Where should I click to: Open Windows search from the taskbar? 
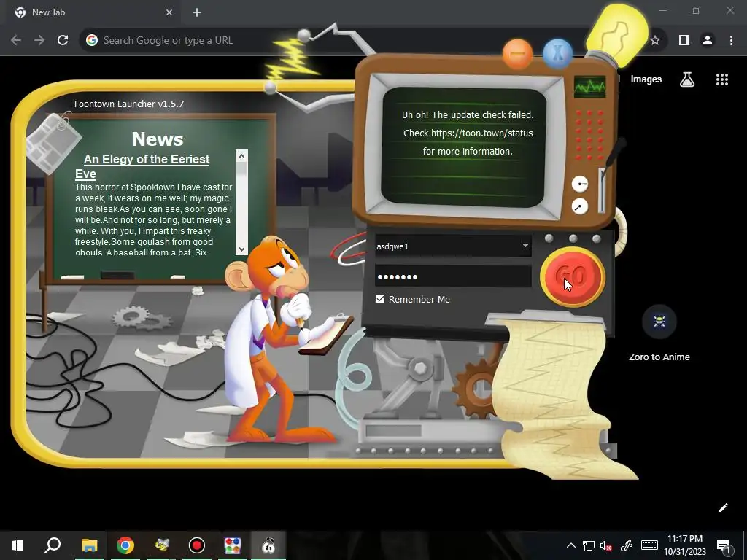(53, 545)
